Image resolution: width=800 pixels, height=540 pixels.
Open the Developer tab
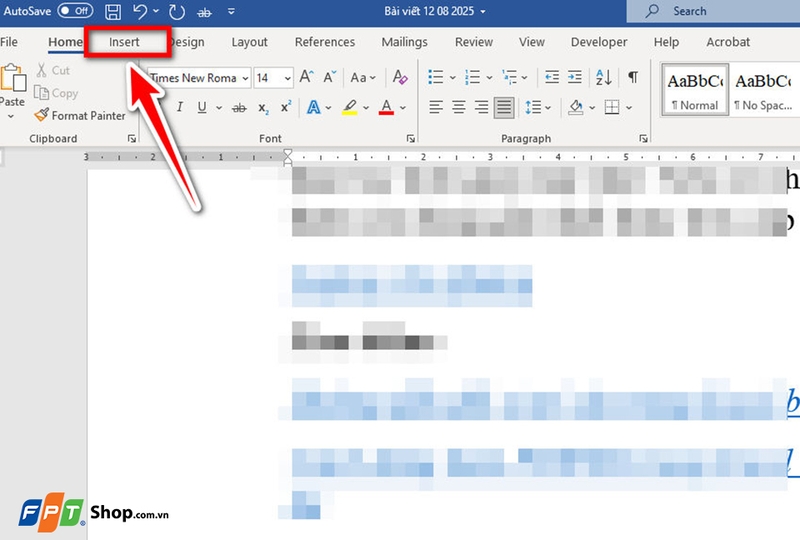(599, 42)
